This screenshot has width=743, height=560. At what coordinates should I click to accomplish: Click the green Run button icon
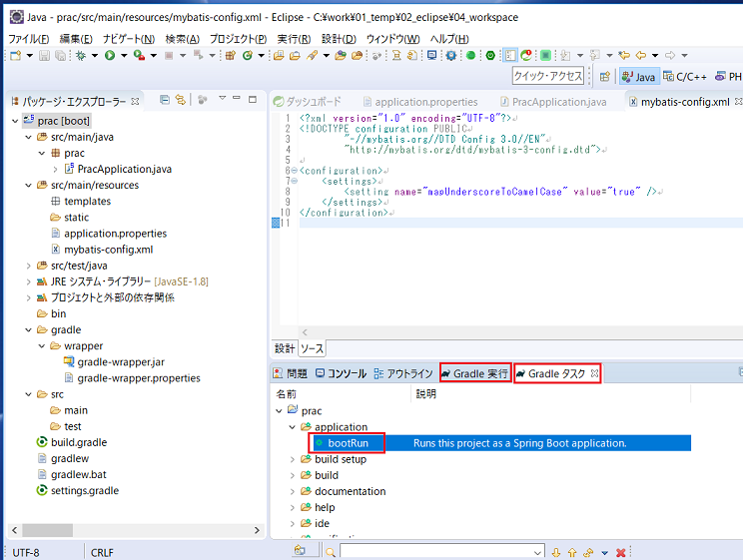pos(110,56)
